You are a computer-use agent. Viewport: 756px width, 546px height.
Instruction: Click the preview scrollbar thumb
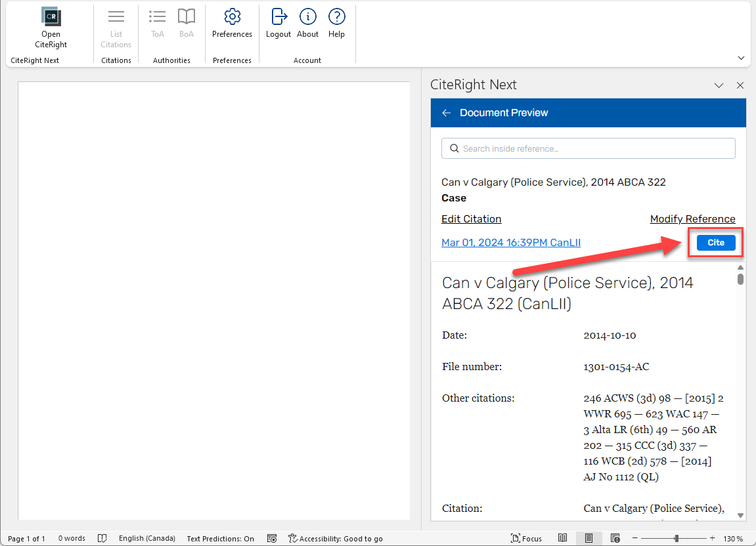point(741,280)
